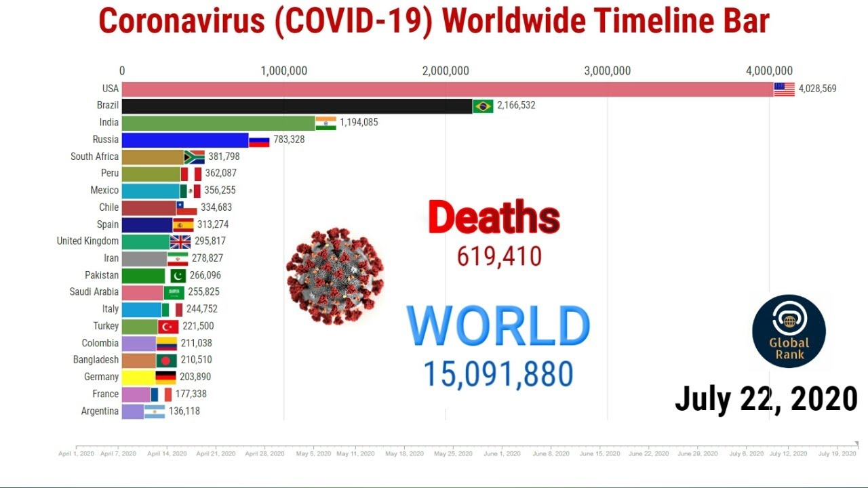Click the South Africa country label
Viewport: 868px width, 488px height.
click(94, 157)
